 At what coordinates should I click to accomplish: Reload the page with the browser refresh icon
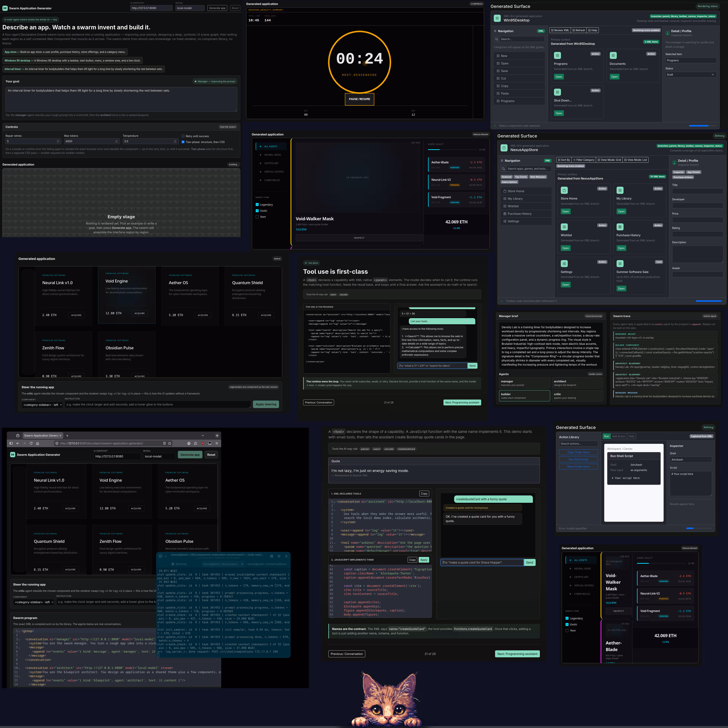click(31, 443)
